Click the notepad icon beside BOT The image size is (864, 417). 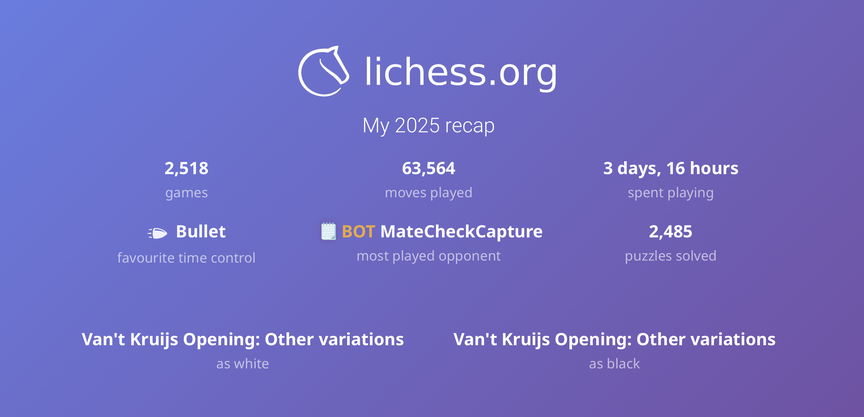click(x=328, y=232)
